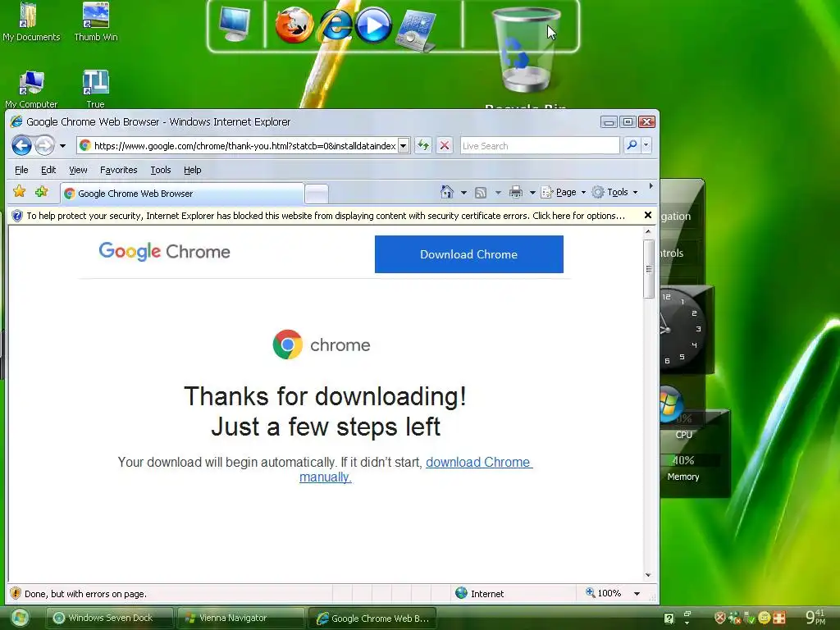Screen dimensions: 840x630
Task: Expand the search provider dropdown
Action: (x=646, y=145)
